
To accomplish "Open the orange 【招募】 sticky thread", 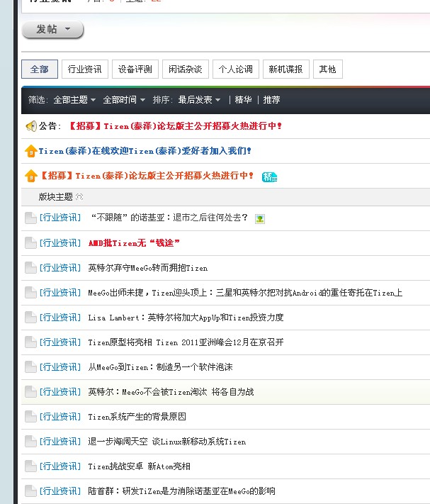I will point(147,176).
